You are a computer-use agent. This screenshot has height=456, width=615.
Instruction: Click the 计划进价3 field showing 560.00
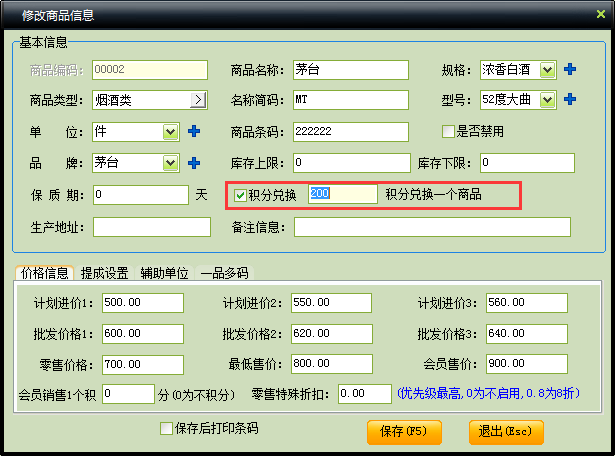(527, 303)
